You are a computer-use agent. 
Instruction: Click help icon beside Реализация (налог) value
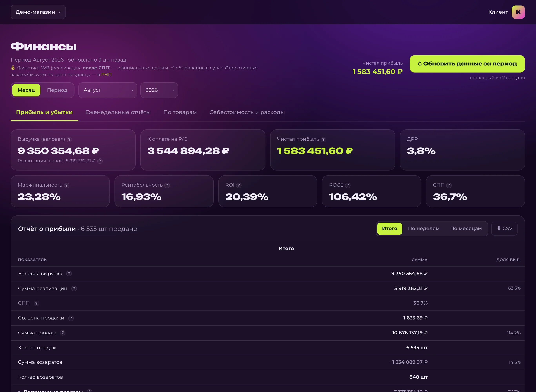(100, 161)
